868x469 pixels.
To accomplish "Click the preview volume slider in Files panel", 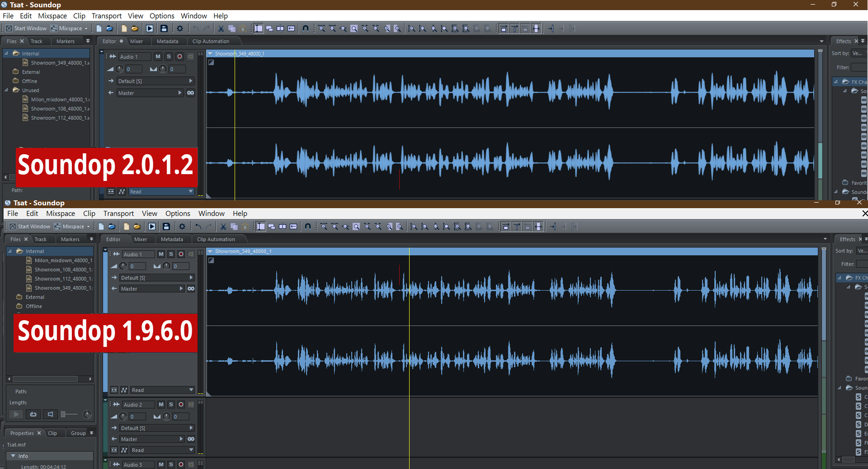I will 69,414.
